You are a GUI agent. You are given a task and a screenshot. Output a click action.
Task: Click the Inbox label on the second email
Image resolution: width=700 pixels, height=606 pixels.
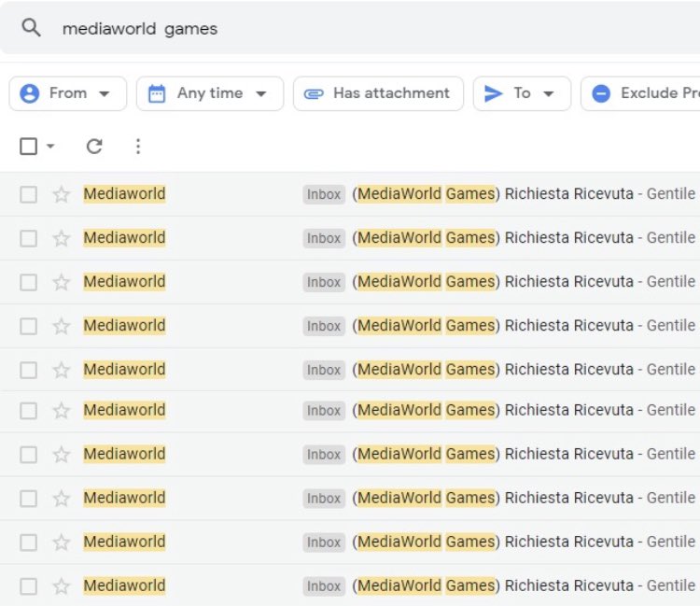pyautogui.click(x=324, y=238)
